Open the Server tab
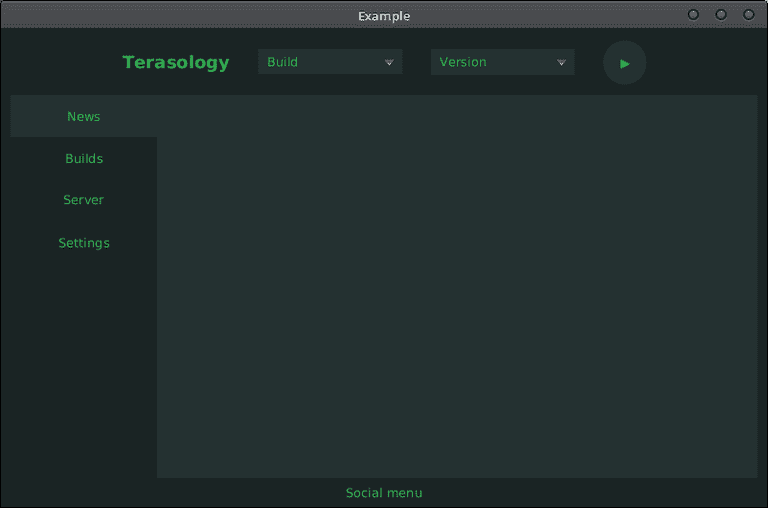 pyautogui.click(x=84, y=199)
